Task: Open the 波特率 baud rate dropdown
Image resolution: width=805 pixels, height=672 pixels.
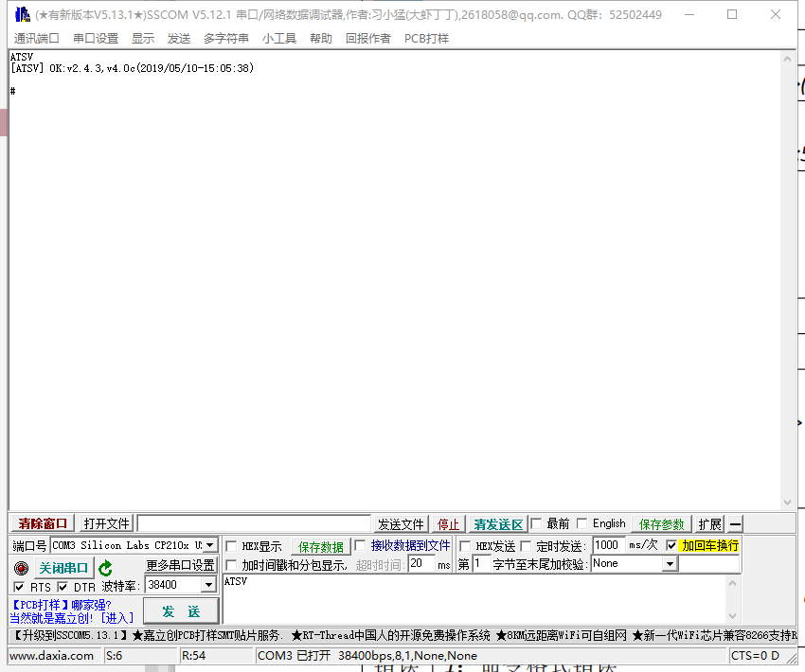Action: 207,585
